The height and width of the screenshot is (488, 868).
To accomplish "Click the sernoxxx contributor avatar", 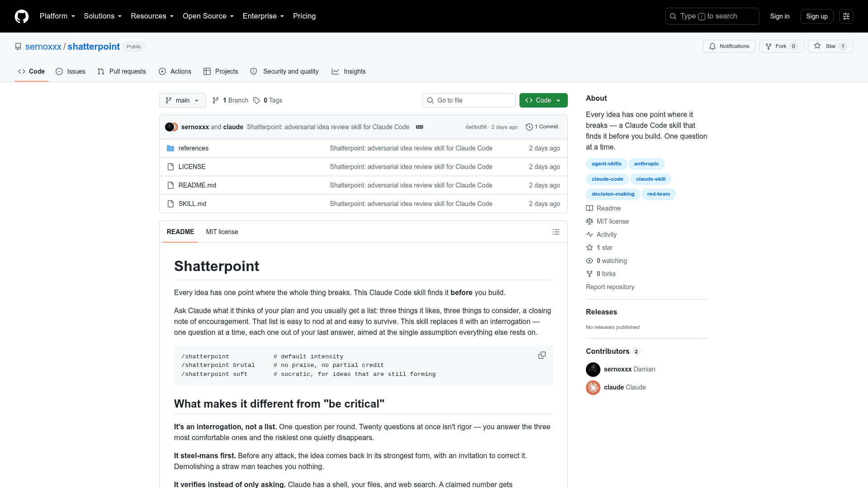I will pyautogui.click(x=593, y=370).
